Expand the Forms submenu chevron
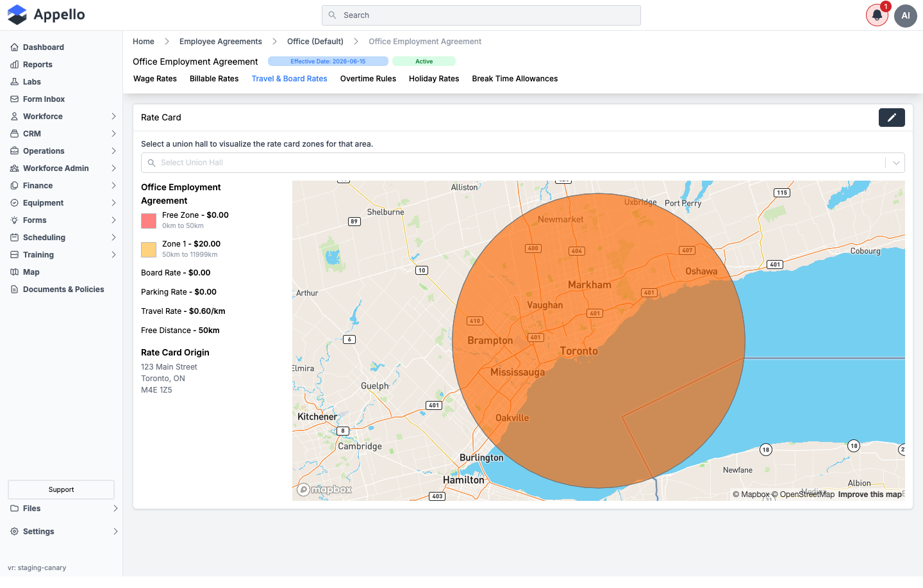Viewport: 923px width, 588px height. click(x=113, y=220)
